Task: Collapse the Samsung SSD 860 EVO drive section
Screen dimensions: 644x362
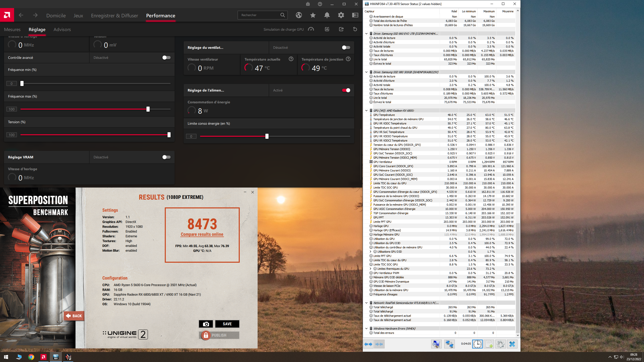Action: point(367,34)
